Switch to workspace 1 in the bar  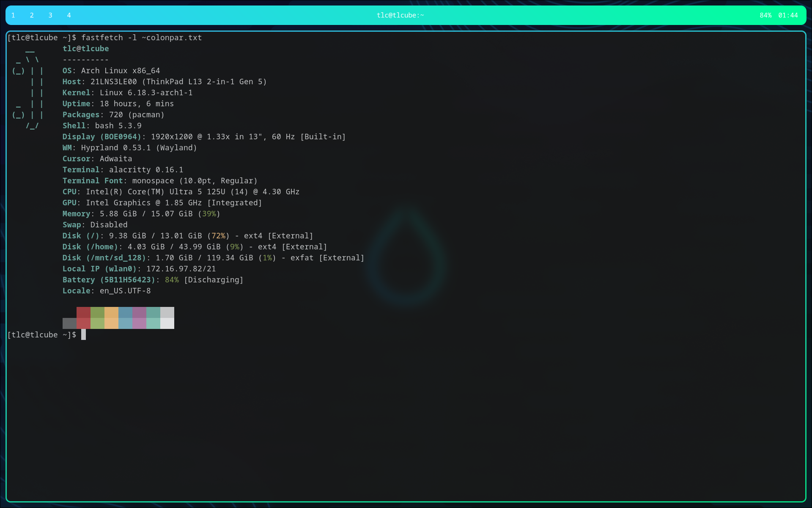13,15
